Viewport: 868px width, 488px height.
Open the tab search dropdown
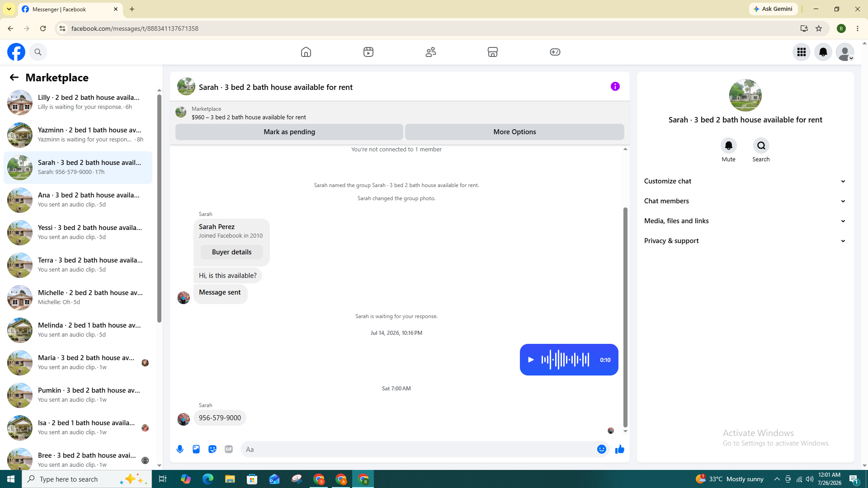[x=9, y=9]
